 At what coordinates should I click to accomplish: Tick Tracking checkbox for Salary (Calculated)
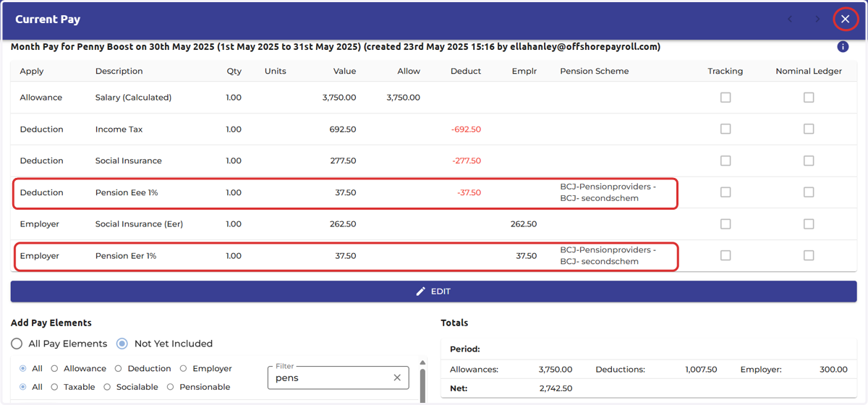click(x=726, y=98)
